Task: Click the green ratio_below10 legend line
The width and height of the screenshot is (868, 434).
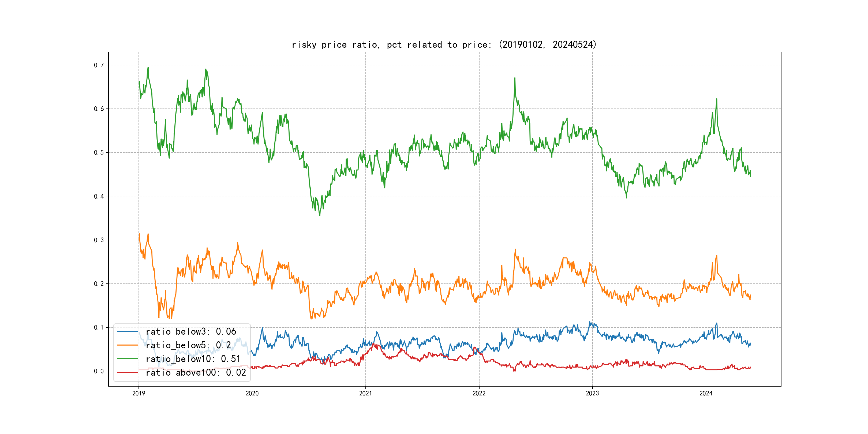Action: (x=127, y=359)
